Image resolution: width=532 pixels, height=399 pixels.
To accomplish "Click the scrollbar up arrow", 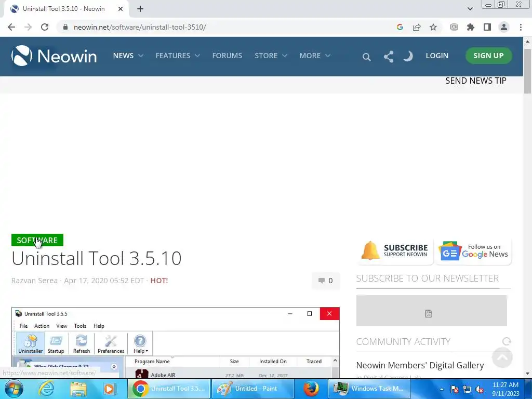I will pos(527,42).
